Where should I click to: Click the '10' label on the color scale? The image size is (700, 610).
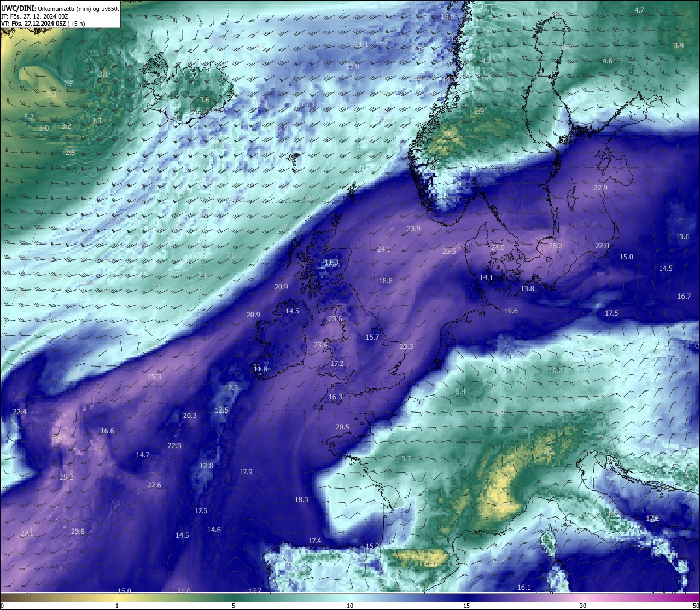[x=350, y=606]
